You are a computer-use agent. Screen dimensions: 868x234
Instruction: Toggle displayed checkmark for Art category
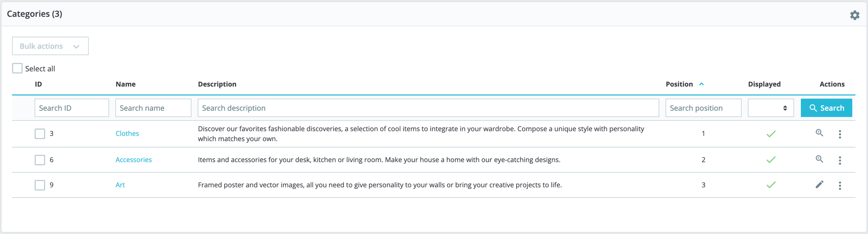coord(771,185)
